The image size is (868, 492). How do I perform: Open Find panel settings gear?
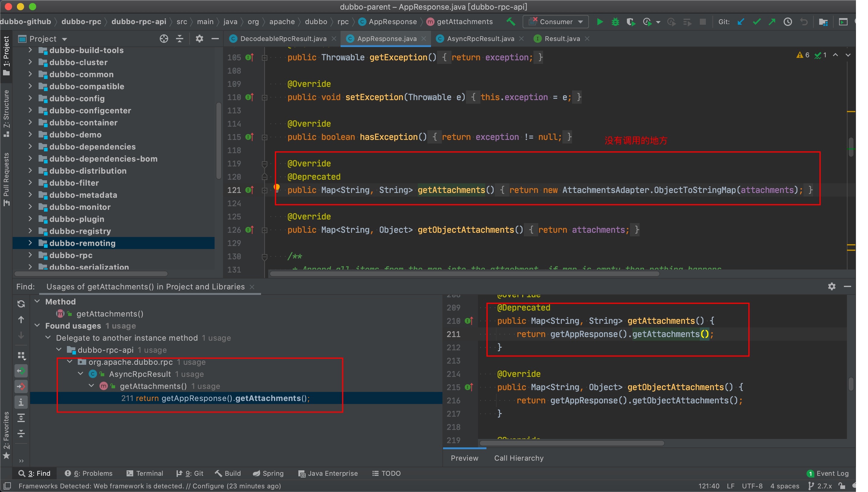832,287
